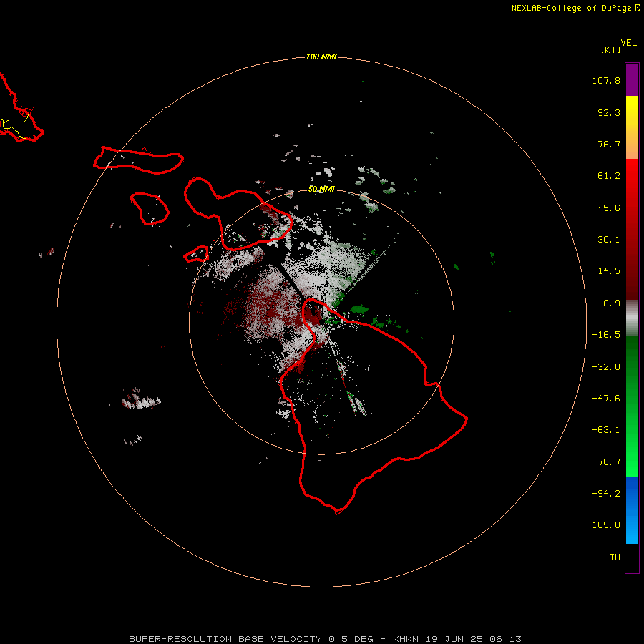Click the 100 NMI range ring label
This screenshot has width=644, height=644.
click(x=321, y=57)
